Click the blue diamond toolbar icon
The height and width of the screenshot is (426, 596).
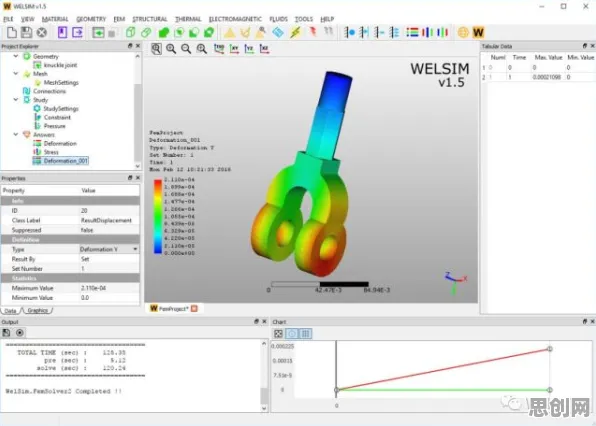(x=278, y=33)
